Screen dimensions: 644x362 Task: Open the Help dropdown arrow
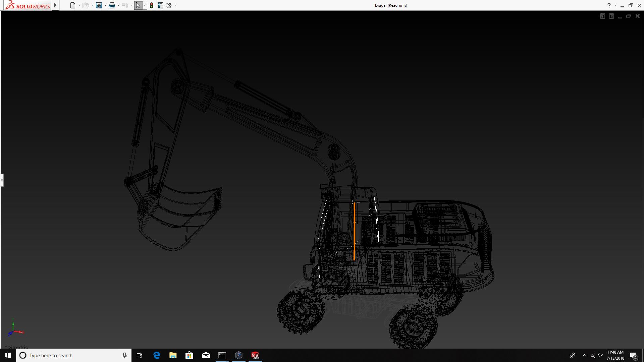[615, 5]
